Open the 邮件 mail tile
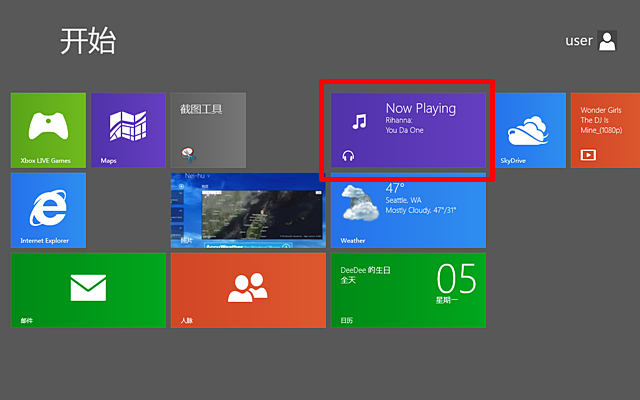 click(x=88, y=290)
